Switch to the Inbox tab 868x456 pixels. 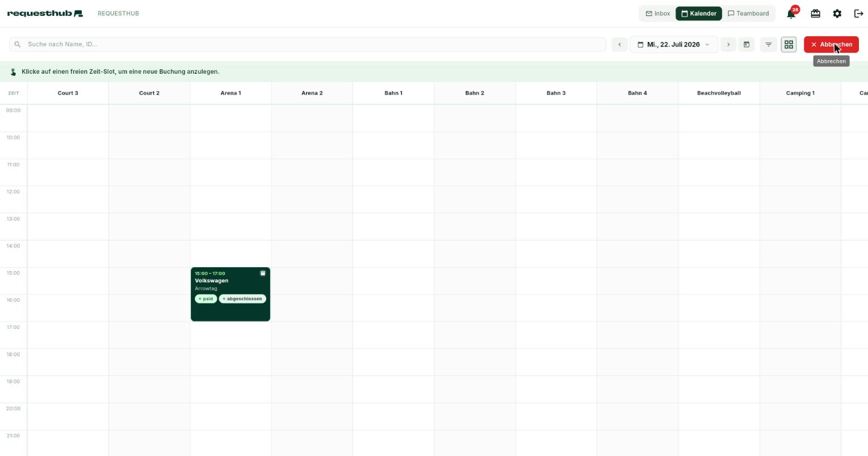point(657,14)
